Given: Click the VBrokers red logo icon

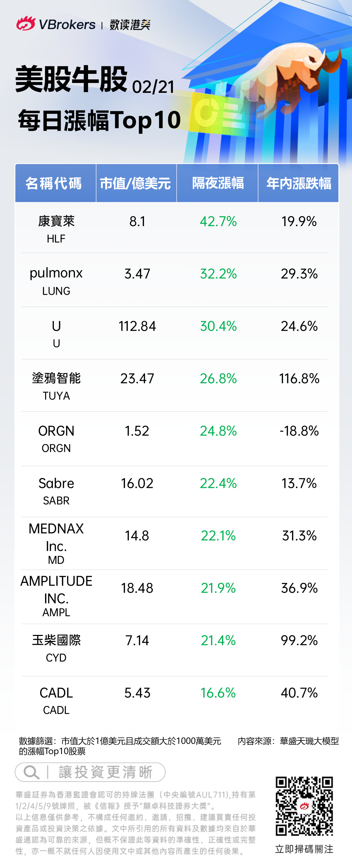Looking at the screenshot, I should (x=26, y=24).
